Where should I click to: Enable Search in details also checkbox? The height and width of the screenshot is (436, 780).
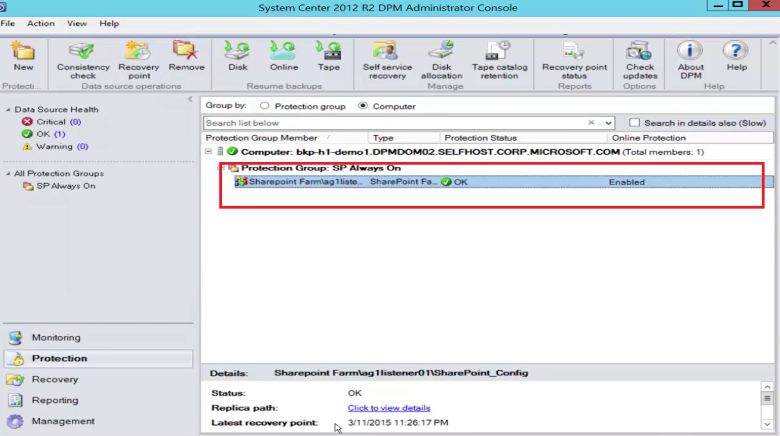tap(634, 122)
